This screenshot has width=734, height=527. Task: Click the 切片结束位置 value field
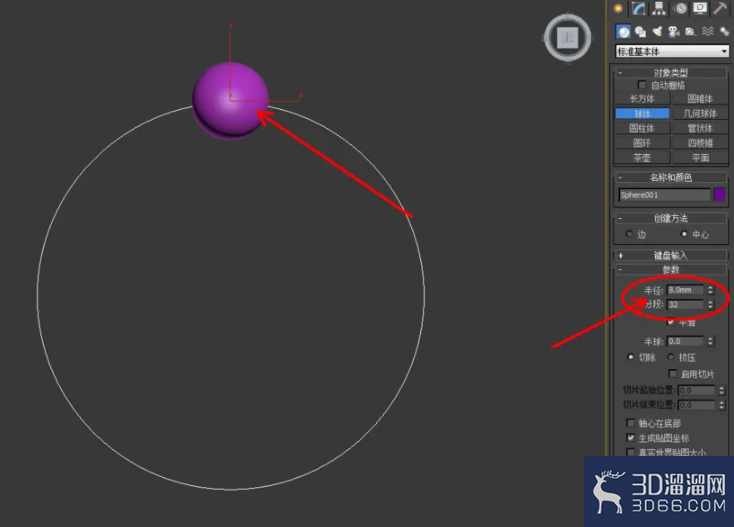[697, 405]
